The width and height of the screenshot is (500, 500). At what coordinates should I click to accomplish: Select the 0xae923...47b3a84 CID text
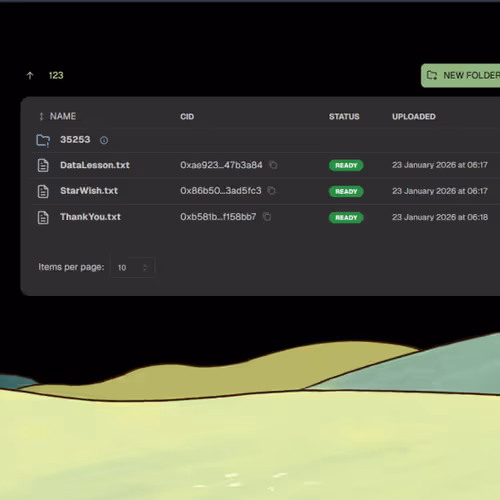[x=221, y=165]
